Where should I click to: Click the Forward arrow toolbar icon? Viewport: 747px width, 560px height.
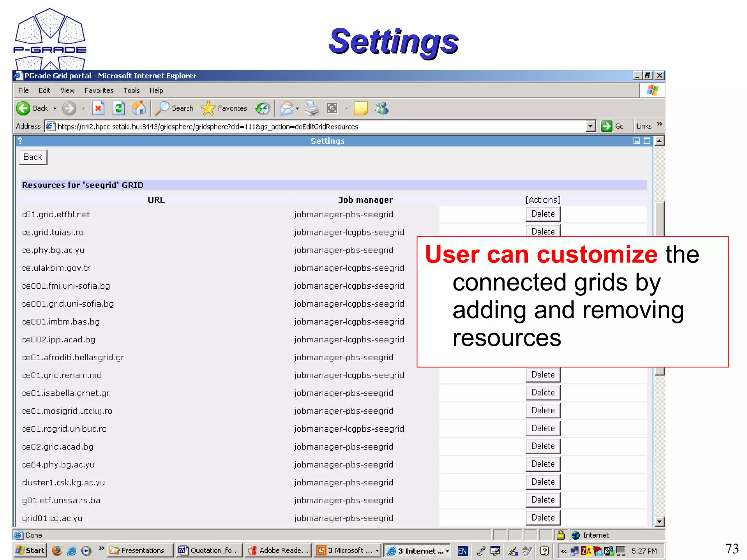pyautogui.click(x=69, y=108)
